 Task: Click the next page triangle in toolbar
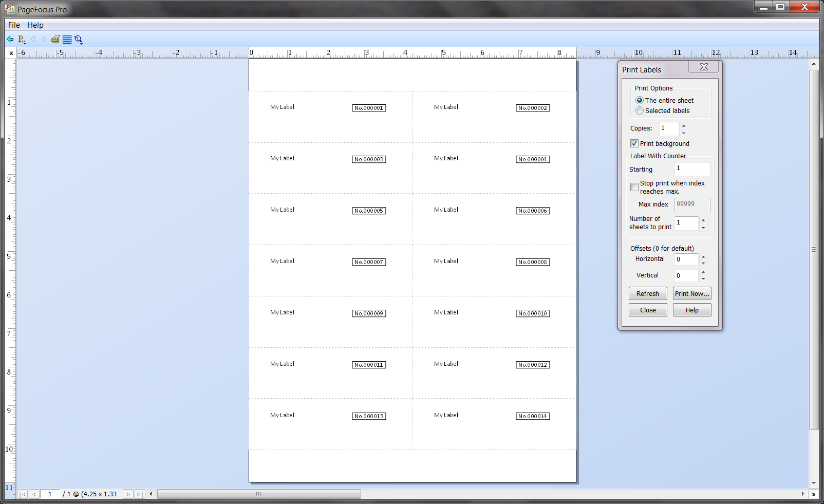pyautogui.click(x=44, y=40)
